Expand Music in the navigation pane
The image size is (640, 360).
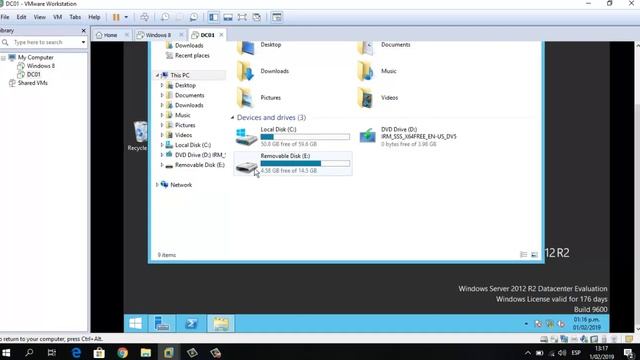pos(162,115)
